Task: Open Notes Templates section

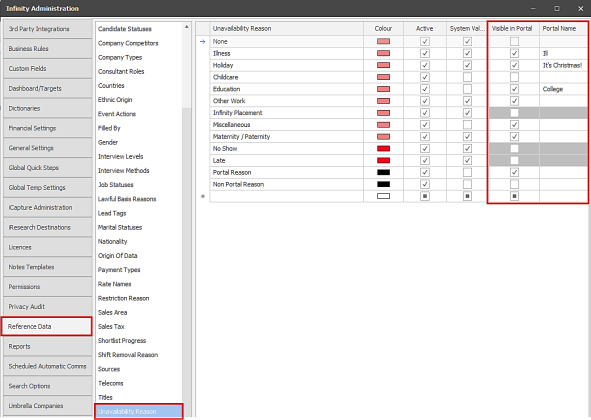Action: click(47, 267)
